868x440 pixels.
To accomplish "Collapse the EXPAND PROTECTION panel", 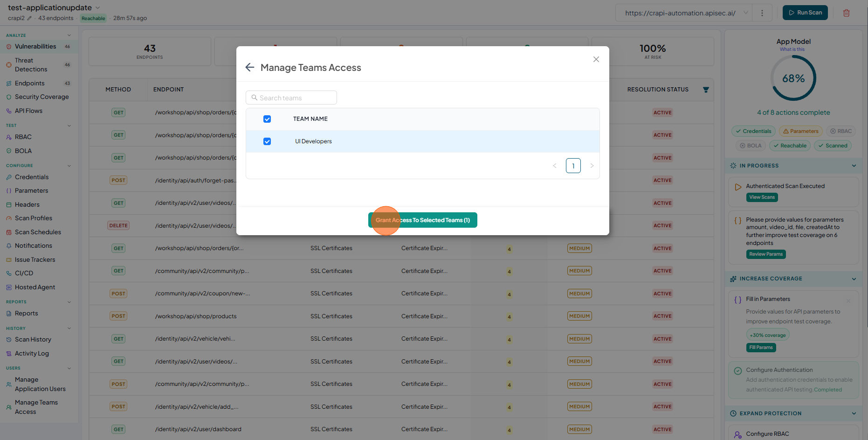I will click(x=854, y=413).
